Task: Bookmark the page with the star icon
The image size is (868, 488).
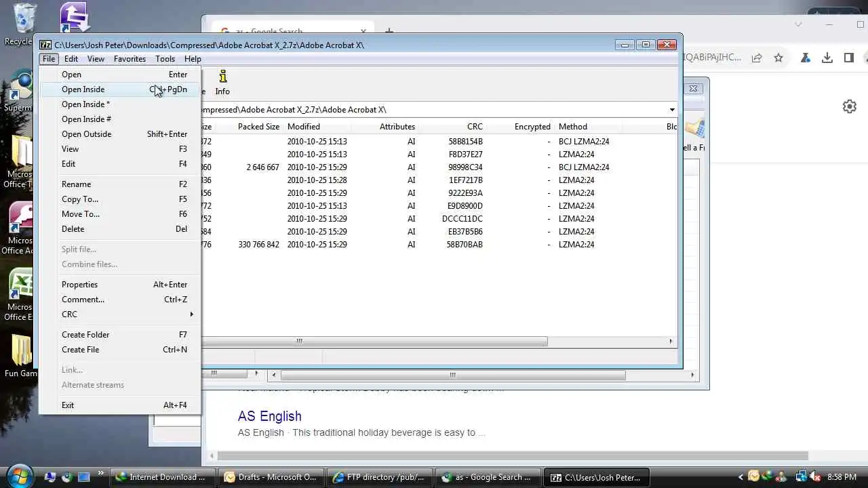Action: click(x=778, y=58)
